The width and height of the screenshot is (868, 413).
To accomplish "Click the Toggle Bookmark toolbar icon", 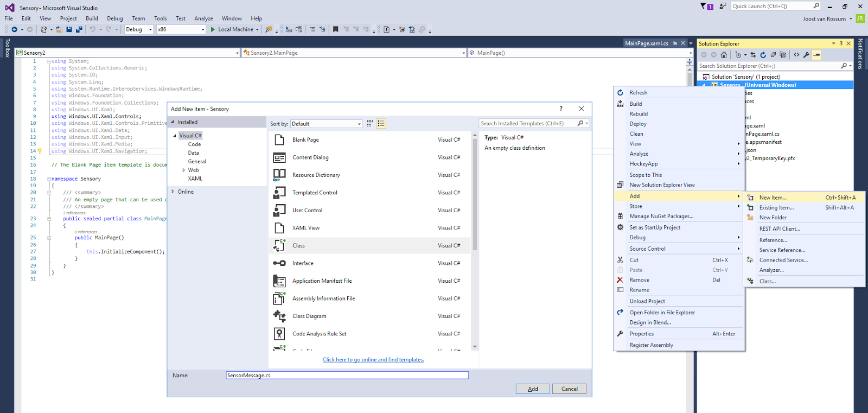I will pyautogui.click(x=335, y=29).
